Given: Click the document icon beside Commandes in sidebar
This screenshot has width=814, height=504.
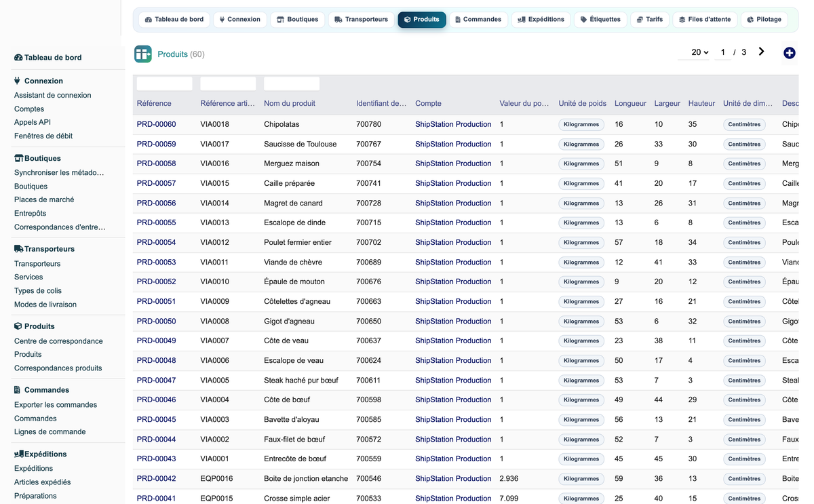Looking at the screenshot, I should tap(18, 390).
